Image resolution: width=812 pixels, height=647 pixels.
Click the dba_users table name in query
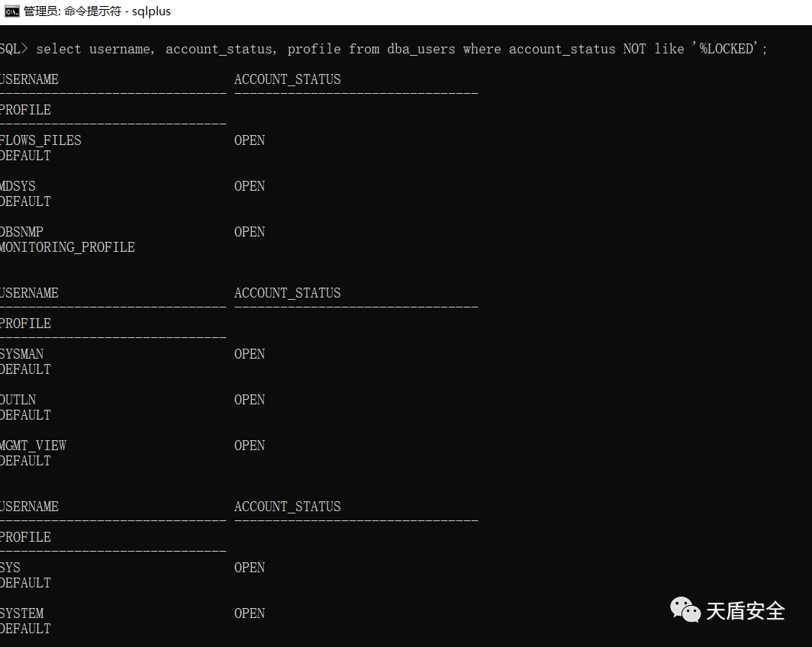click(421, 49)
